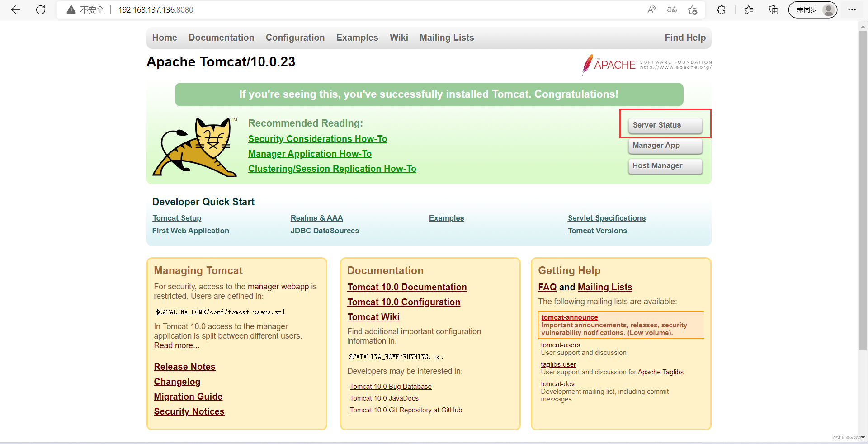The image size is (868, 444).
Task: Open the Tomcat Wiki link
Action: [373, 317]
